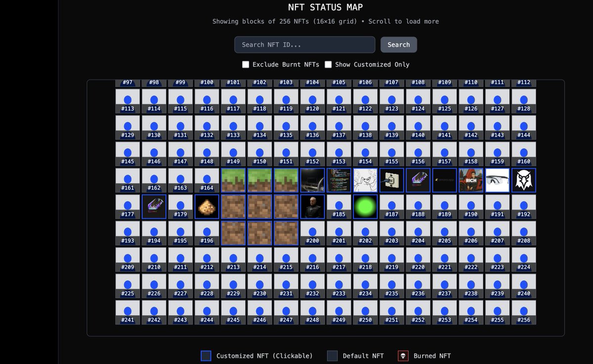This screenshot has height=364, width=593.
Task: Select default NFT #240
Action: click(x=524, y=286)
